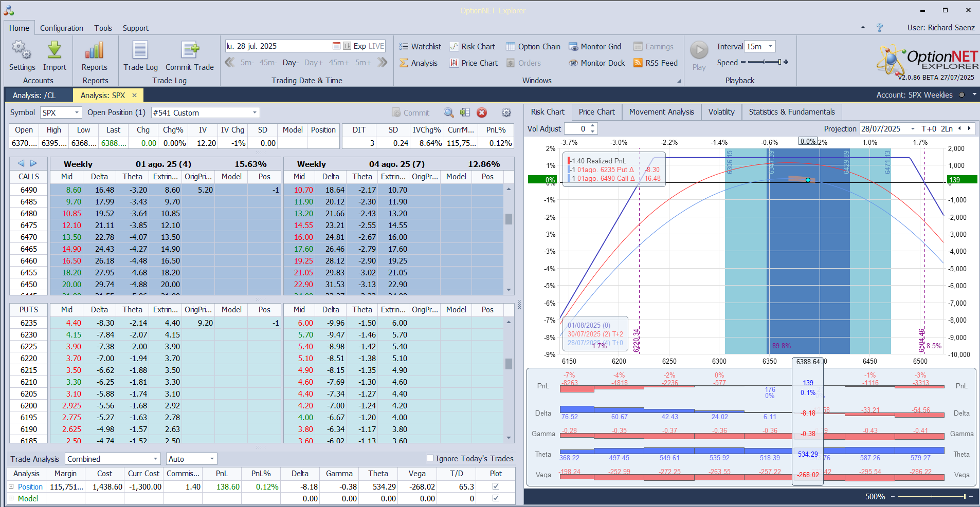Open the Reports bar chart icon
The height and width of the screenshot is (507, 980).
click(95, 51)
